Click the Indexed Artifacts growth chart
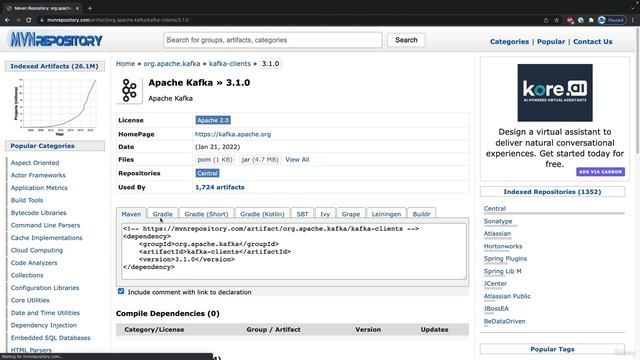 pyautogui.click(x=56, y=106)
